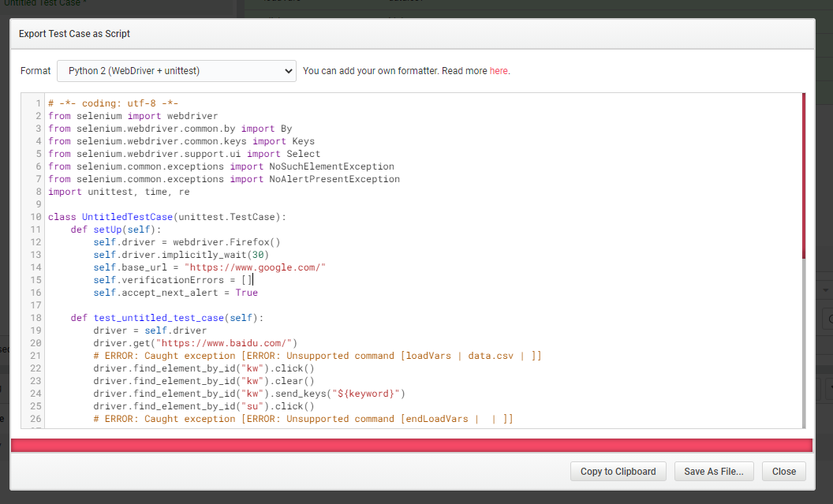
Task: Click the loadVars error comment line
Action: click(317, 356)
